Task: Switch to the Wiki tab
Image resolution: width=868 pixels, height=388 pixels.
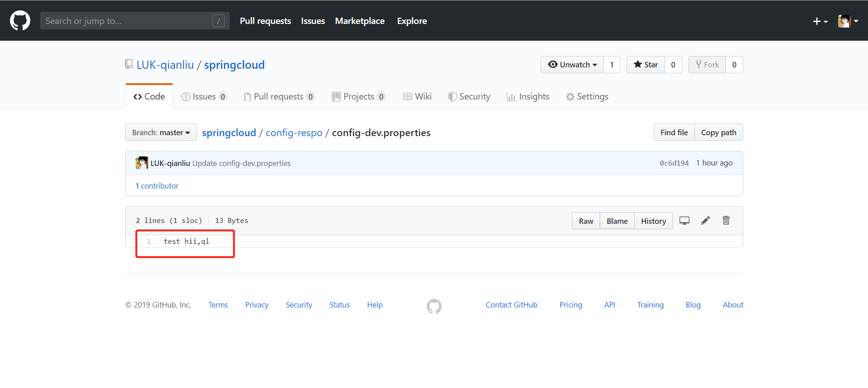Action: (417, 96)
